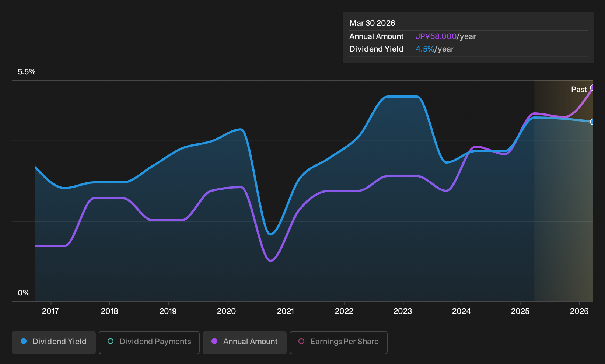Click the 2021 x-axis label
Viewport: 605px width, 364px height.
coord(286,311)
